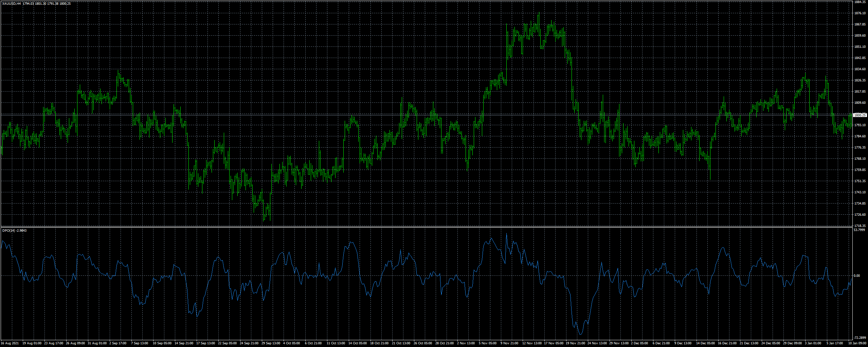Select the 26 Aug 09:00 time label
This screenshot has height=347, width=868.
click(75, 343)
